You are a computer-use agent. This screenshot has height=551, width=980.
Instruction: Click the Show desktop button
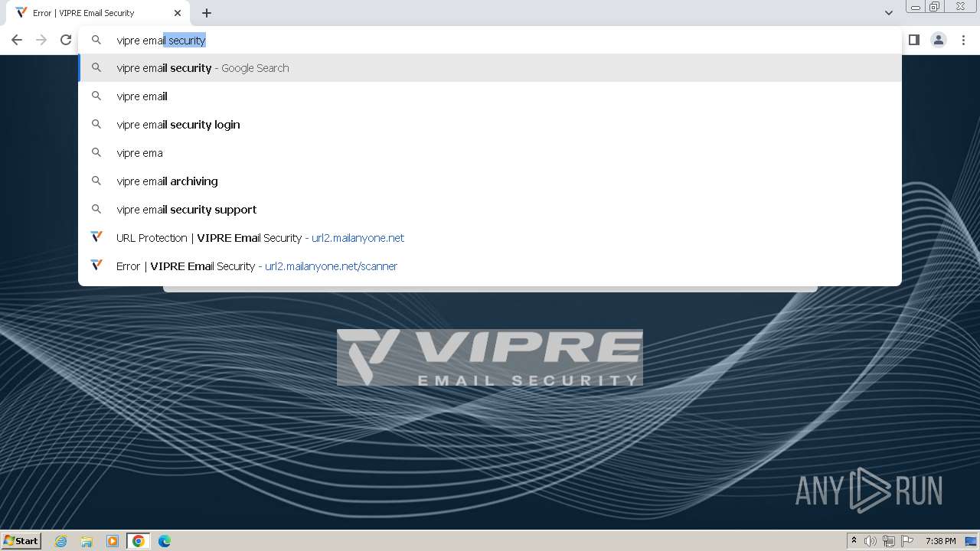(972, 541)
